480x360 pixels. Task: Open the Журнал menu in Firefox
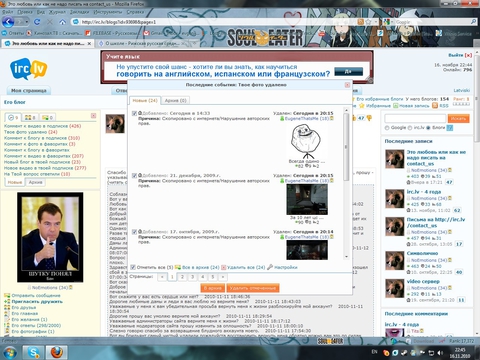[57, 12]
